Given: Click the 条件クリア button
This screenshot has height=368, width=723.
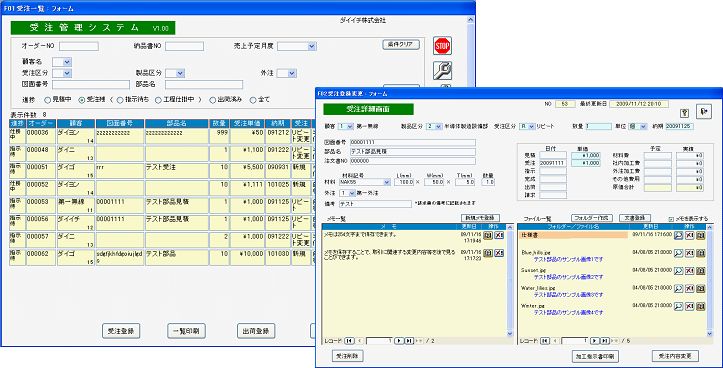Looking at the screenshot, I should (401, 45).
